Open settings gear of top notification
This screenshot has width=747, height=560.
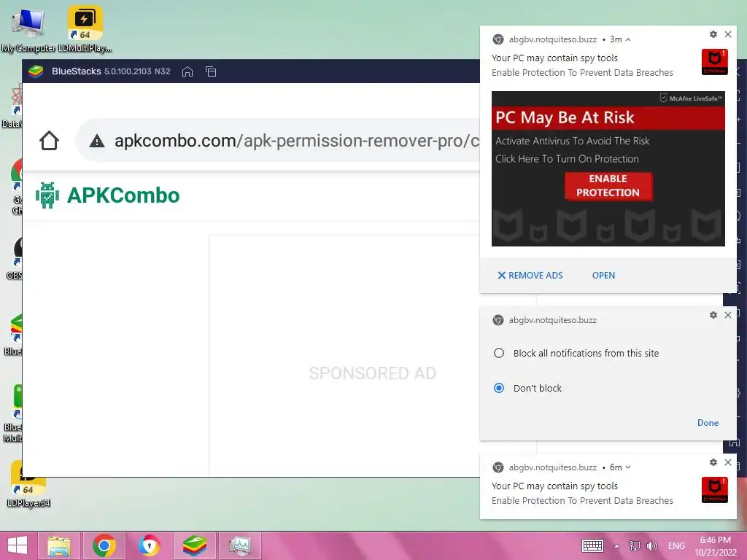click(713, 34)
